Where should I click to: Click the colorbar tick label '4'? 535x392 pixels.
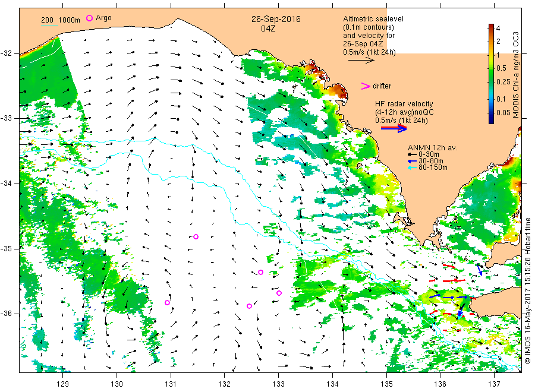pyautogui.click(x=498, y=29)
